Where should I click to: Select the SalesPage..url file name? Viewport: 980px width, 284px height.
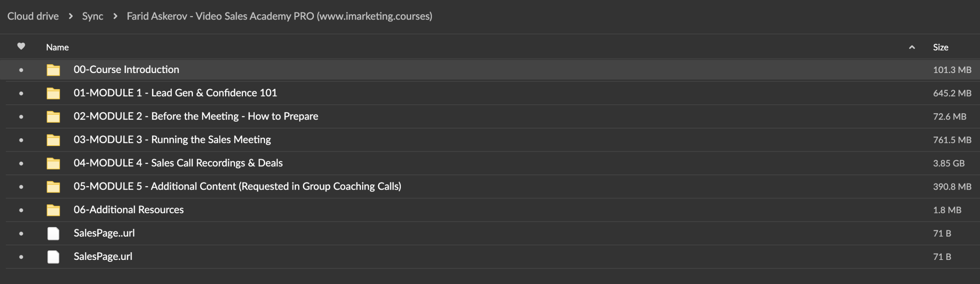point(104,233)
